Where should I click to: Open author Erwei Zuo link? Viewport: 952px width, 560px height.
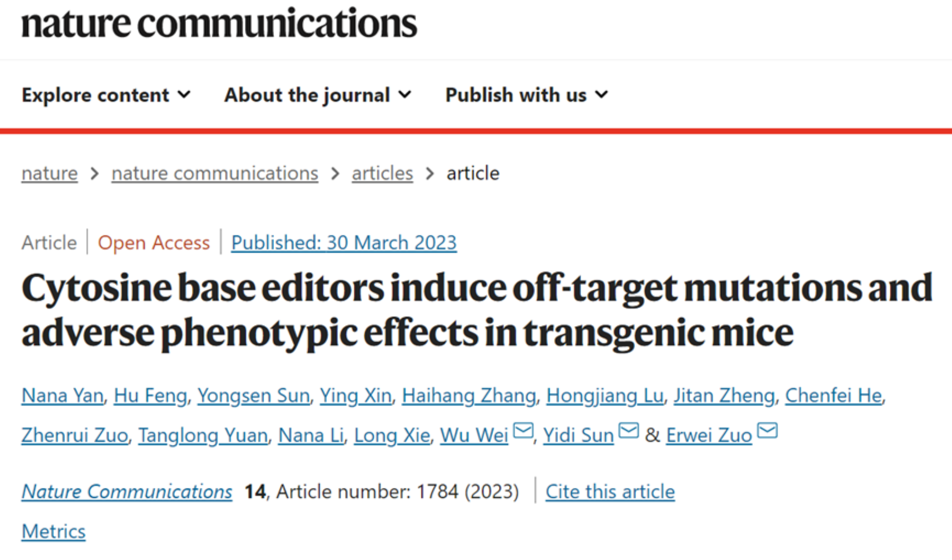[x=709, y=436]
